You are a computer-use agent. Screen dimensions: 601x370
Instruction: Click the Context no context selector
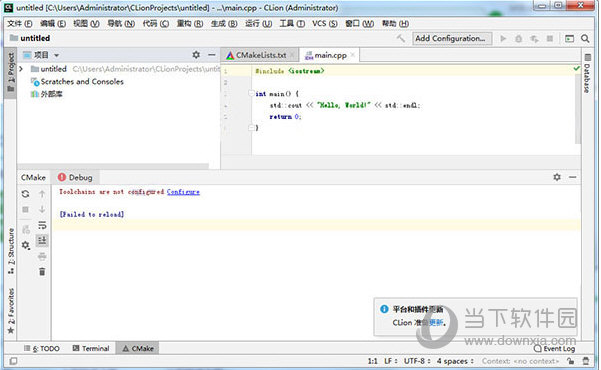pos(520,361)
